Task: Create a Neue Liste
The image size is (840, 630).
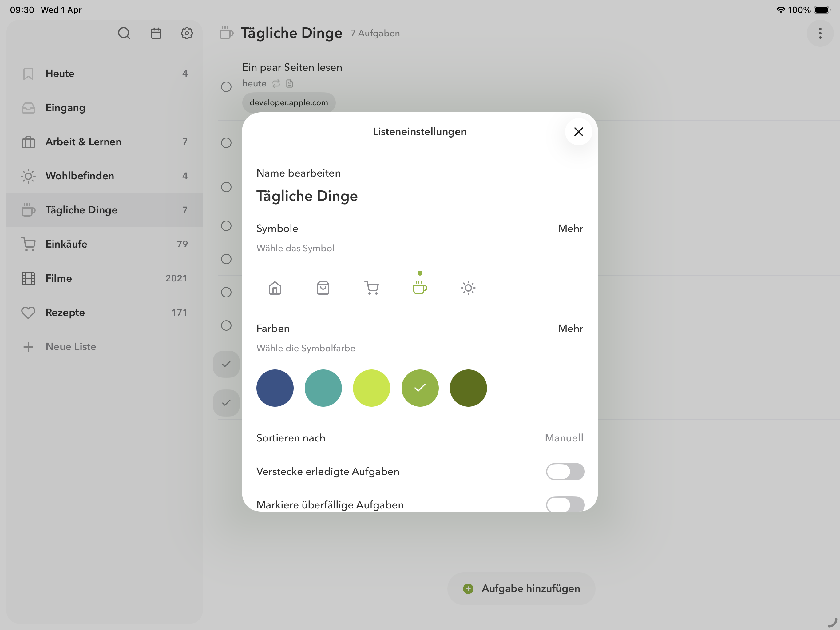Action: (x=71, y=347)
